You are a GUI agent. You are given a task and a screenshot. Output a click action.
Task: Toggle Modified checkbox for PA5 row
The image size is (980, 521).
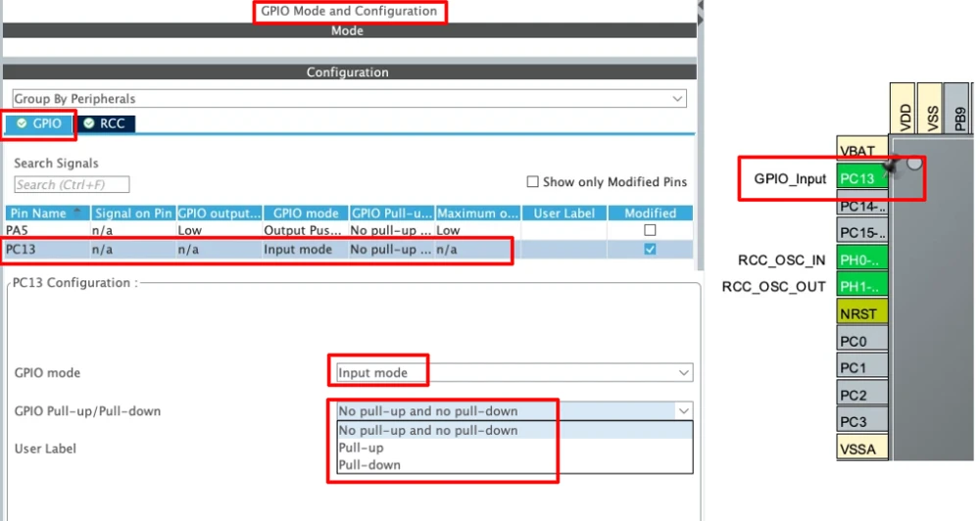[650, 230]
